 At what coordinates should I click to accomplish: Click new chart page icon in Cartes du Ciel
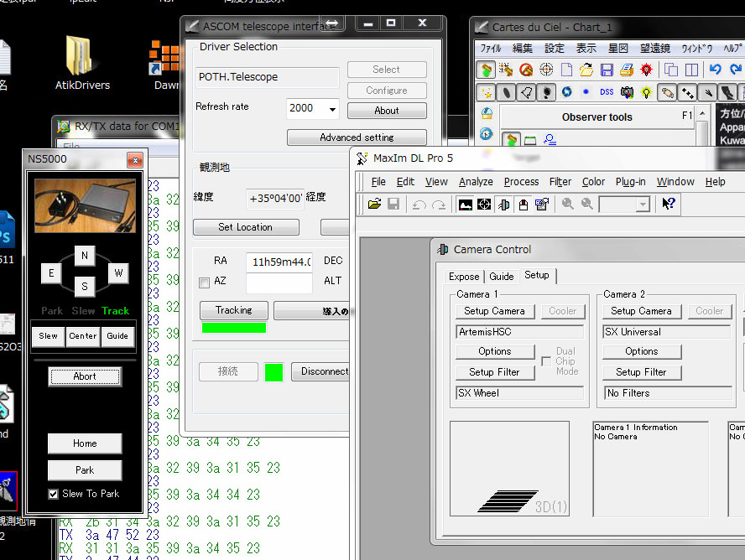coord(566,70)
